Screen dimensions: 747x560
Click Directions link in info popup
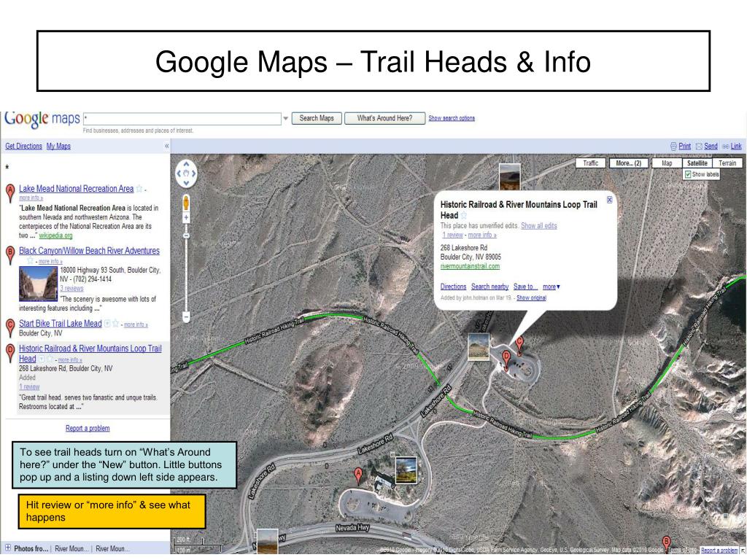(x=453, y=287)
